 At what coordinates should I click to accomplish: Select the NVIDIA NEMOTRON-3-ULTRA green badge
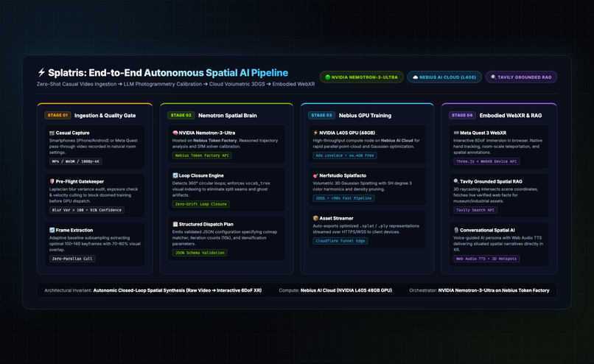coord(361,77)
